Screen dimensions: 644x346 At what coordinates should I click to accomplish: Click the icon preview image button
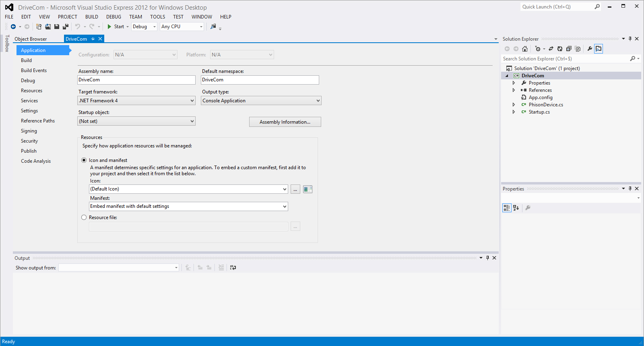pos(308,189)
